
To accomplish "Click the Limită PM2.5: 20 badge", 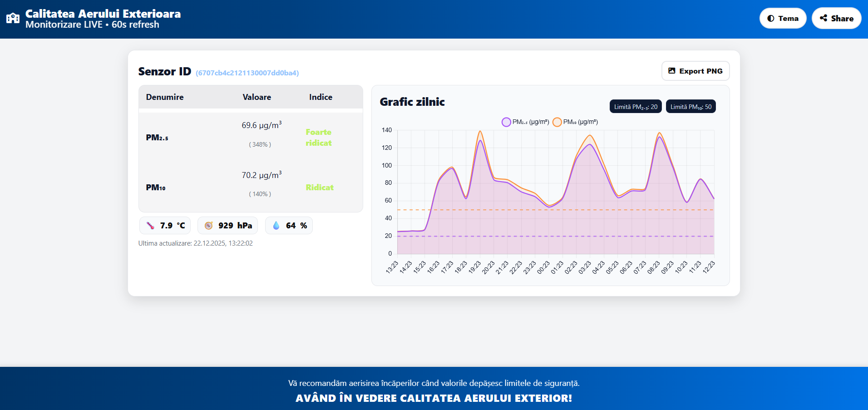I will coord(635,107).
